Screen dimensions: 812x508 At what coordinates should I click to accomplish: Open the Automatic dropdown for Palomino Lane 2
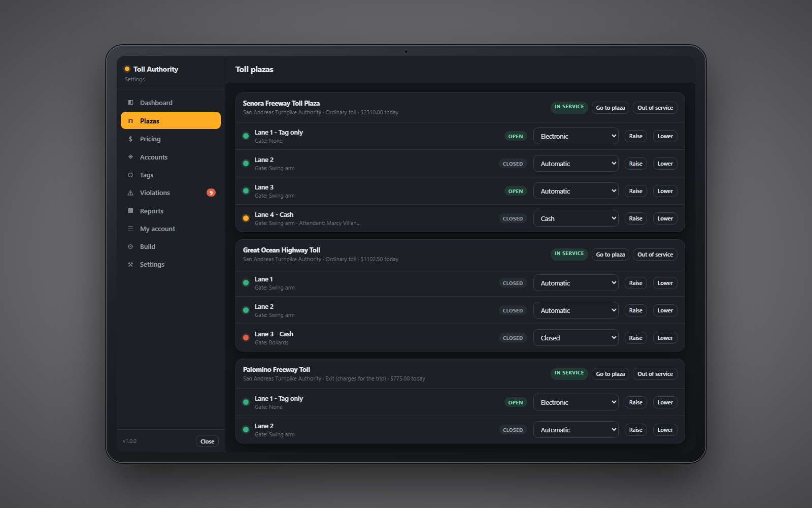coord(576,430)
